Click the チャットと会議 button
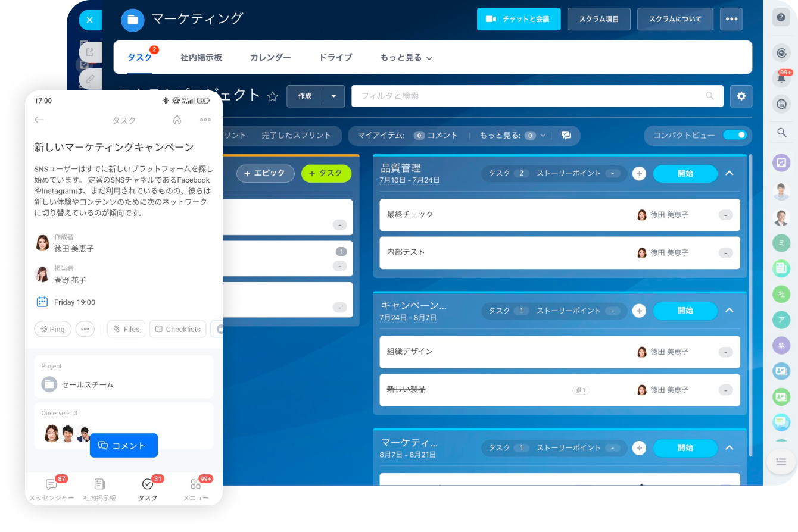This screenshot has height=532, width=798. [518, 19]
